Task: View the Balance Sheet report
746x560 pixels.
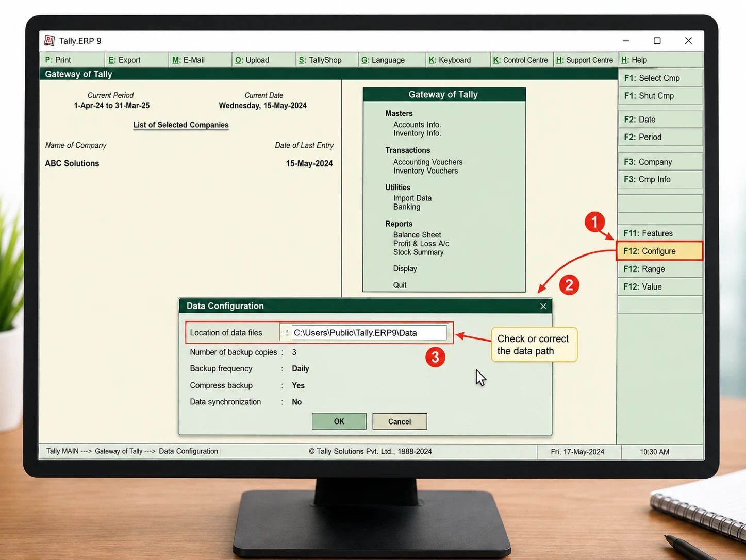Action: click(417, 235)
